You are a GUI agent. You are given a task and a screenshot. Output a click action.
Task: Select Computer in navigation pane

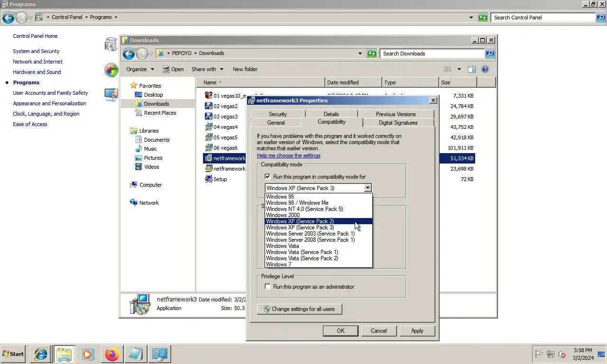(146, 185)
